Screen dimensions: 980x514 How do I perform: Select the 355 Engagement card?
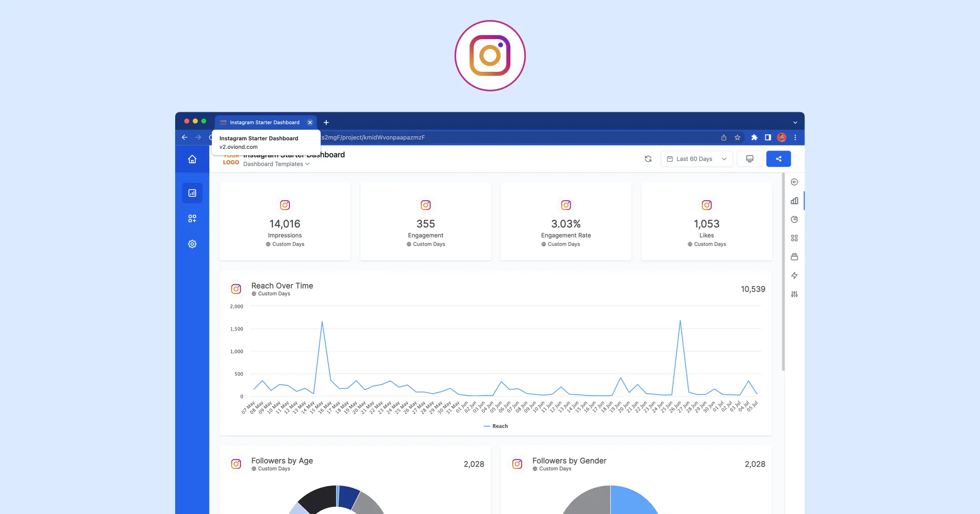coord(425,222)
